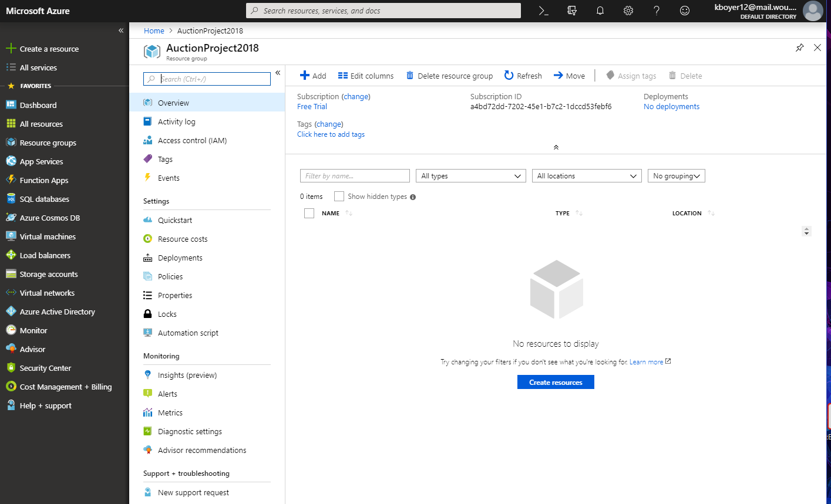This screenshot has height=504, width=831.
Task: Sort by the TYPE column arrows
Action: pyautogui.click(x=579, y=213)
